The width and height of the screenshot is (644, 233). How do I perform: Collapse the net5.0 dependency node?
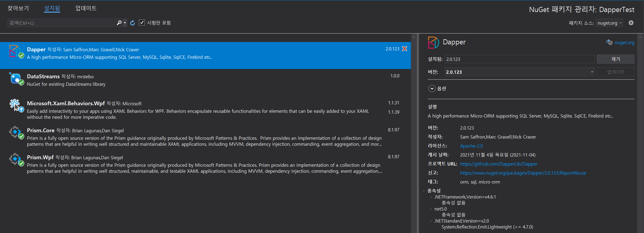pos(431,209)
